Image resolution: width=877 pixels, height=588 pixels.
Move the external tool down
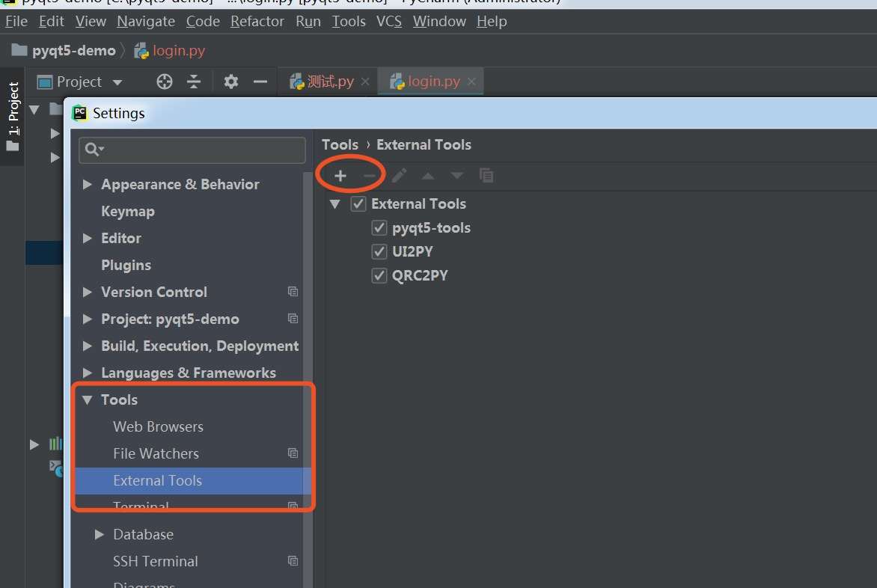pyautogui.click(x=456, y=175)
